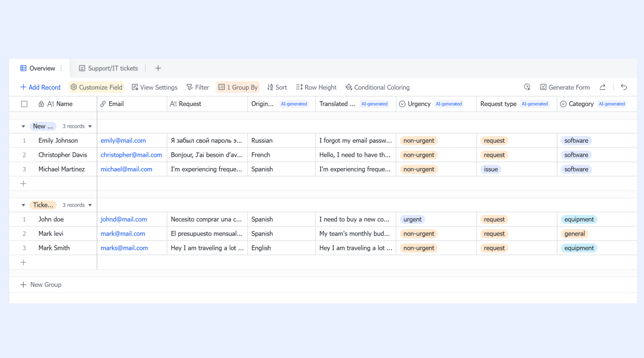The width and height of the screenshot is (644, 358).
Task: Open michael@mail.com email link
Action: click(126, 169)
